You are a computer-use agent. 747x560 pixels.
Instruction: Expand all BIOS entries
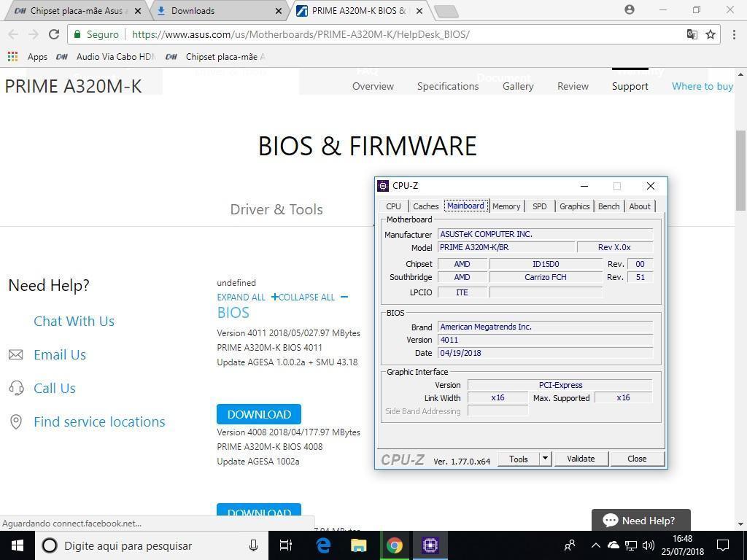click(247, 297)
